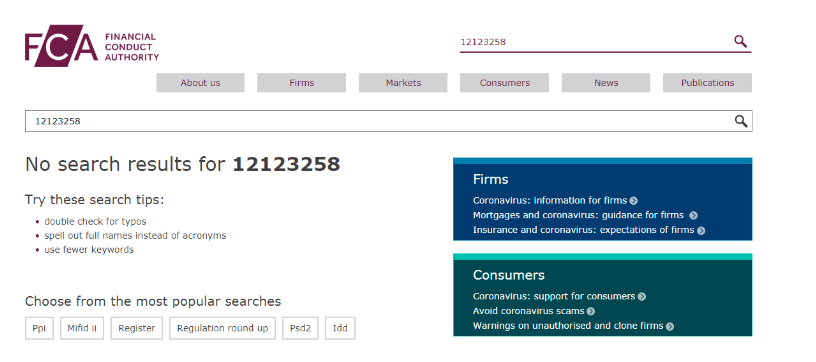
Task: Click the 'Firms' panel heading
Action: pyautogui.click(x=491, y=179)
